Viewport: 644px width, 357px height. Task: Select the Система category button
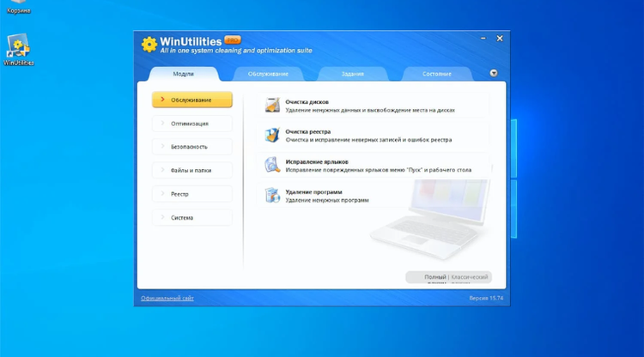191,217
